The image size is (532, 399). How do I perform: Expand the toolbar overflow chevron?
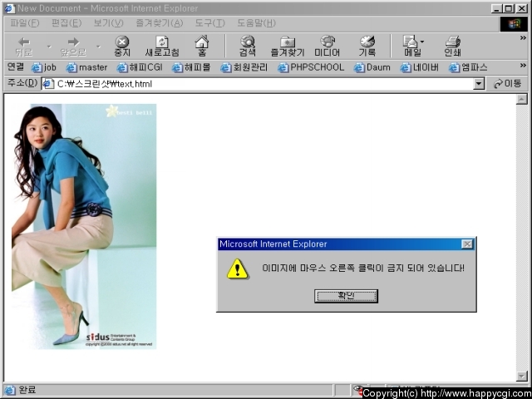click(523, 38)
